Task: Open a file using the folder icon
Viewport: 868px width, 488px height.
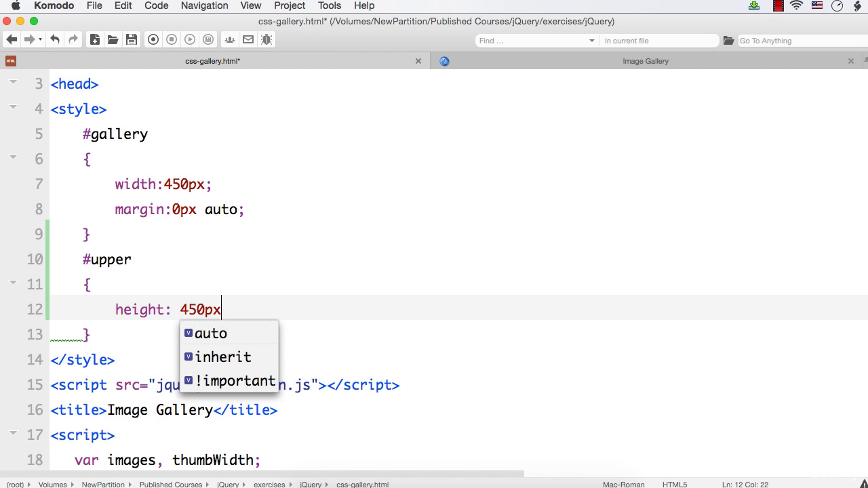Action: (x=113, y=40)
